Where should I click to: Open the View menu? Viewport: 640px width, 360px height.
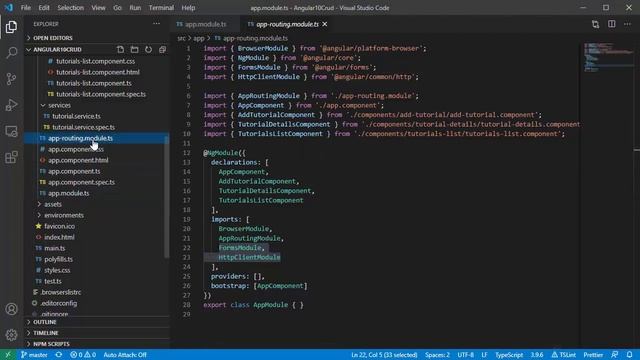[x=98, y=8]
